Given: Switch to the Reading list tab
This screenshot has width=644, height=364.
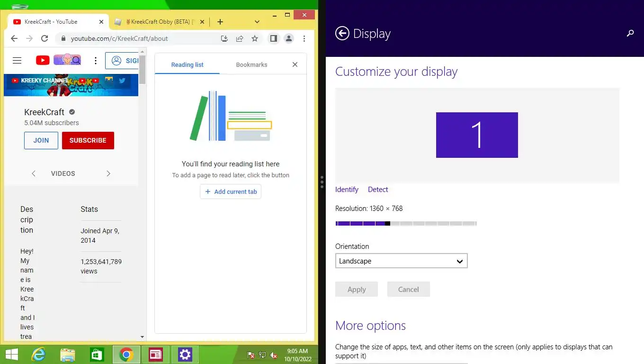Looking at the screenshot, I should pos(188,64).
